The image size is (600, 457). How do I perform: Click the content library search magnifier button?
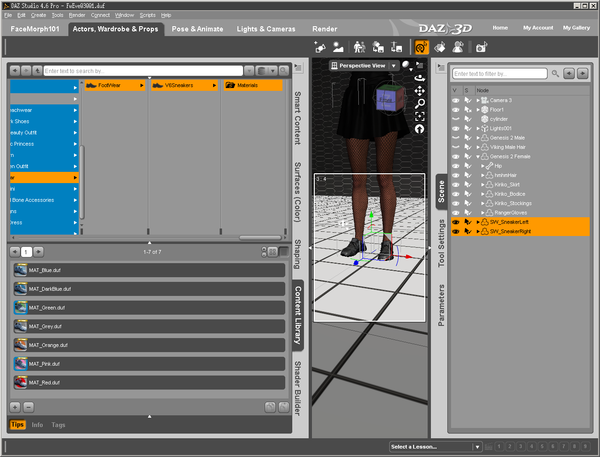284,71
